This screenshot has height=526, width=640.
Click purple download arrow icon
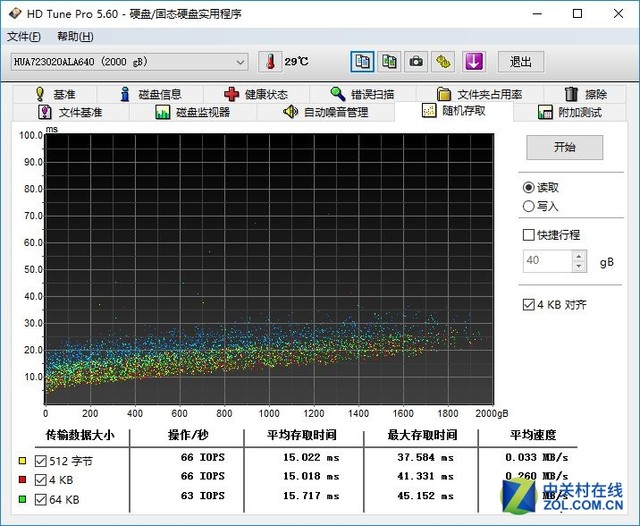473,62
